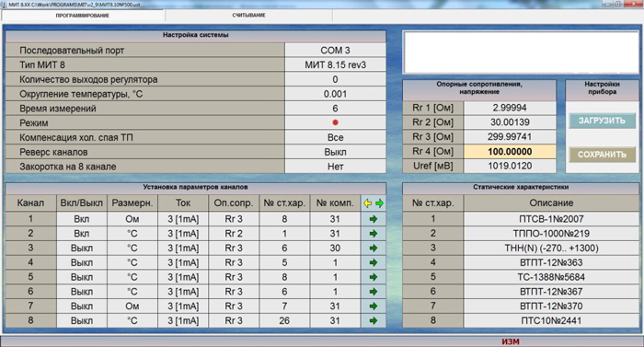Select characteristic ТППО-1000№219
The image size is (644, 347).
coord(551,234)
